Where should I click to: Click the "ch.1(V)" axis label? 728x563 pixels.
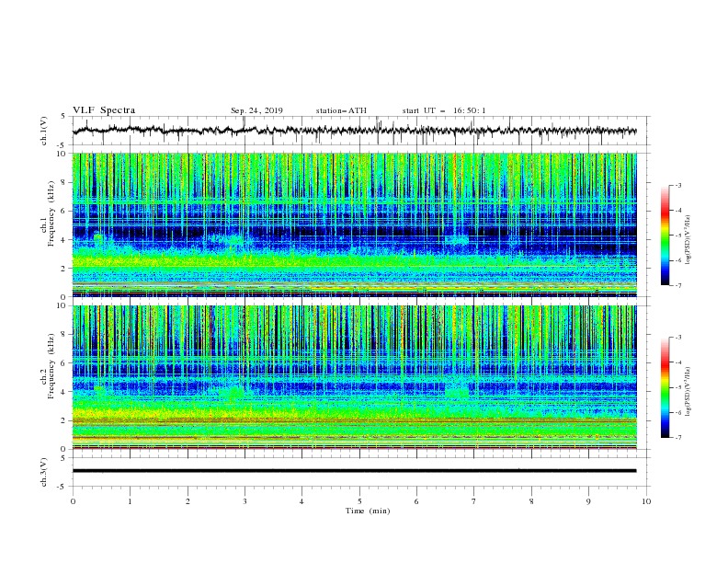[x=44, y=131]
